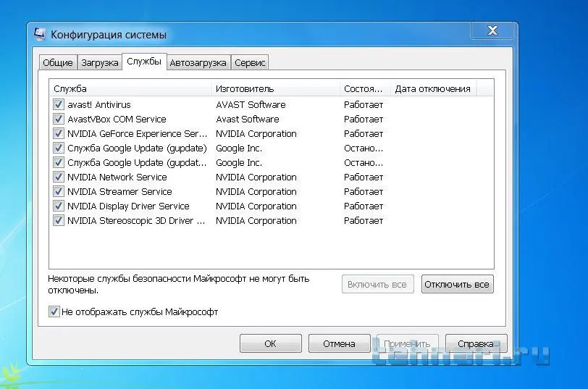
Task: Disable NVIDIA GeForce Experience Service checkbox
Action: [x=58, y=133]
